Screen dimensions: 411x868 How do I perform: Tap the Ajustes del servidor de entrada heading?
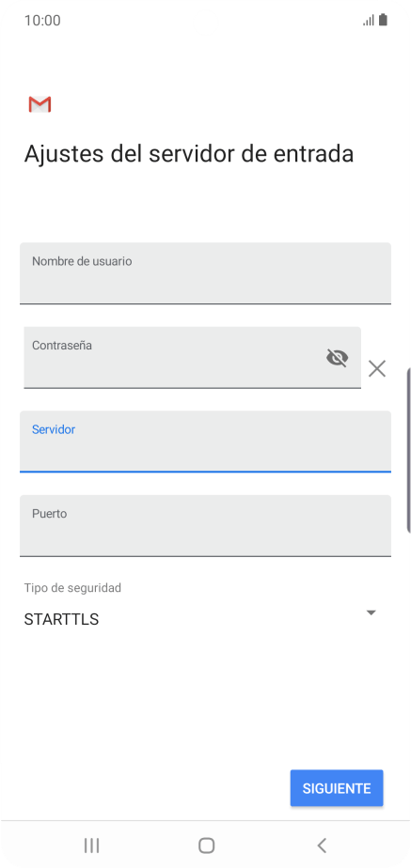coord(189,154)
